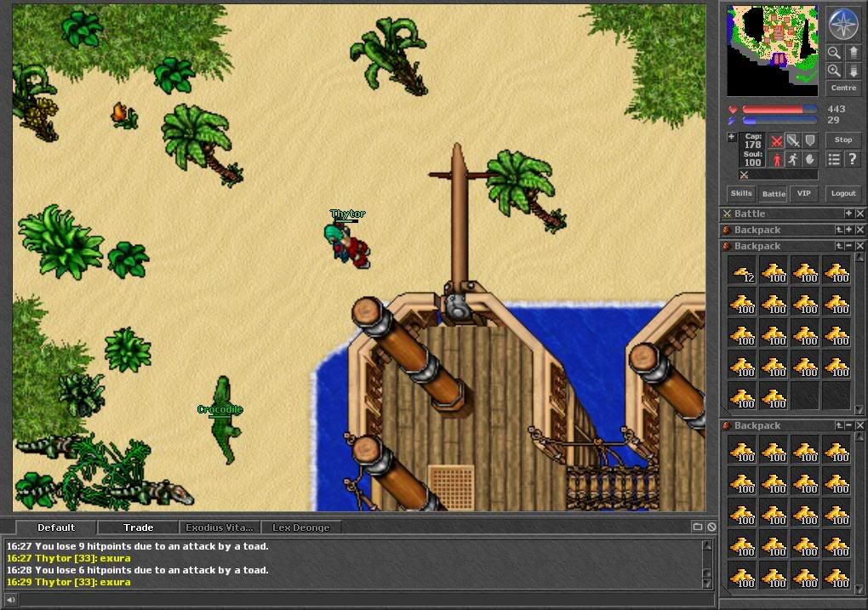Switch to the Trade chat tab
Viewport: 868px width, 610px height.
click(x=138, y=527)
